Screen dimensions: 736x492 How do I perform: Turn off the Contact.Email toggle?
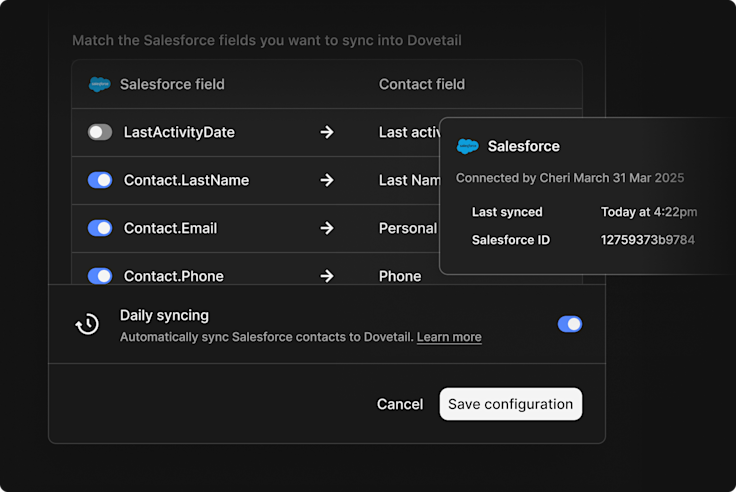(x=100, y=228)
